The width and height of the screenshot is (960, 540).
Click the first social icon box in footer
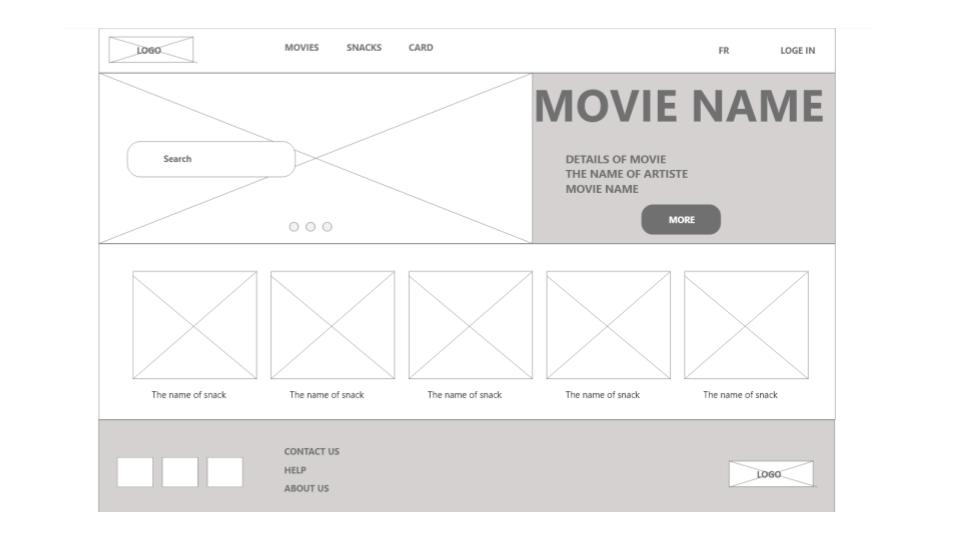pos(135,472)
